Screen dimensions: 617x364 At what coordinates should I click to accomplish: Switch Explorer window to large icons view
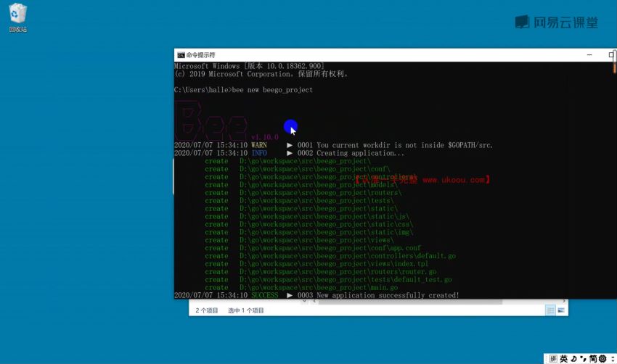pyautogui.click(x=561, y=310)
